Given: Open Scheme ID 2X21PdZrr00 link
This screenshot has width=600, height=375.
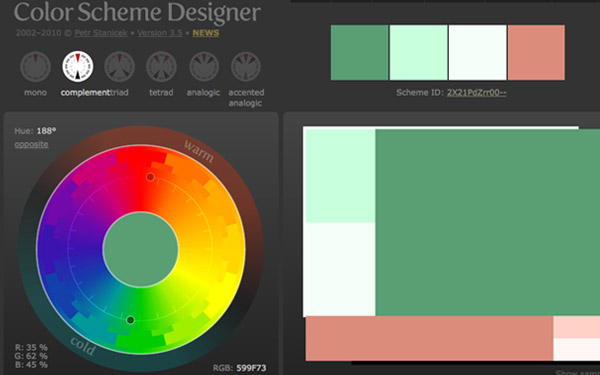Looking at the screenshot, I should tap(476, 93).
